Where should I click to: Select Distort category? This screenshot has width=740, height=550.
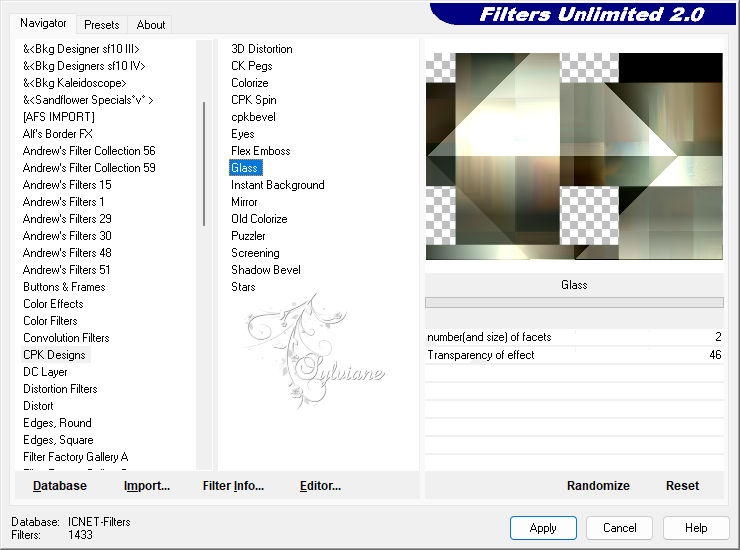click(38, 406)
